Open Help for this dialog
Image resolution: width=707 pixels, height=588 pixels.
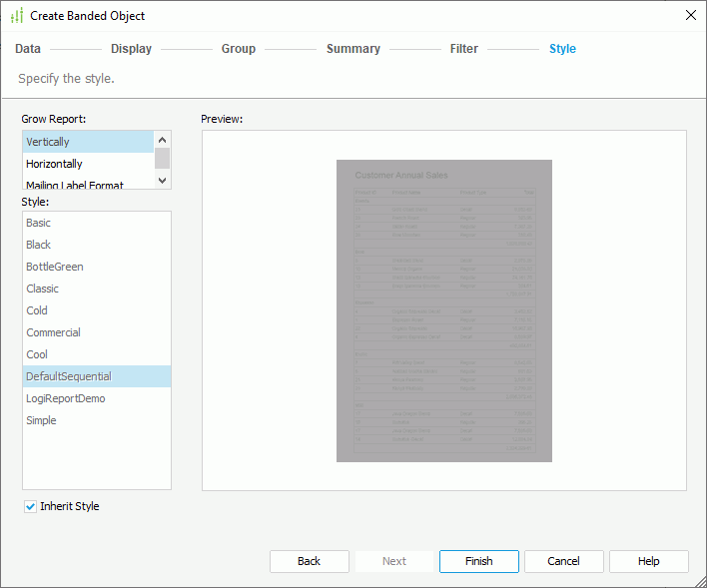(x=648, y=561)
